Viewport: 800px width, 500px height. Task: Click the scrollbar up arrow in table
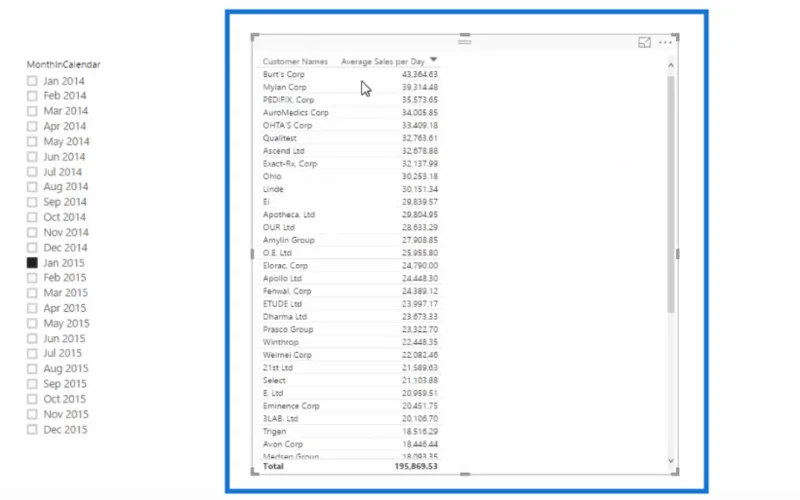coord(671,65)
